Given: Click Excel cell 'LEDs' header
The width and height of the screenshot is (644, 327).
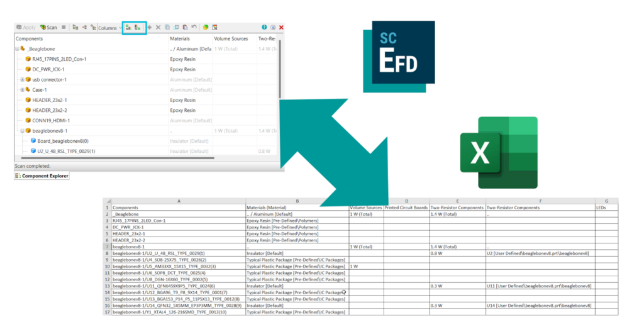Looking at the screenshot, I should [606, 208].
